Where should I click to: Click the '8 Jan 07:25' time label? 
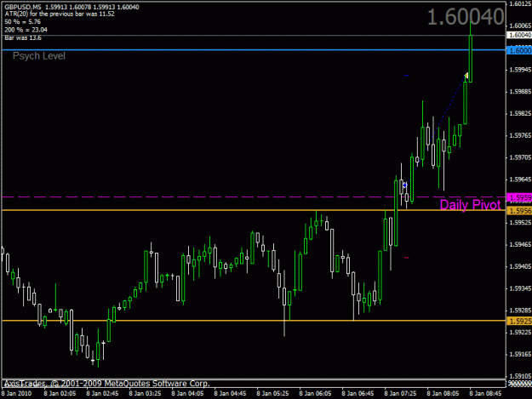(x=400, y=394)
